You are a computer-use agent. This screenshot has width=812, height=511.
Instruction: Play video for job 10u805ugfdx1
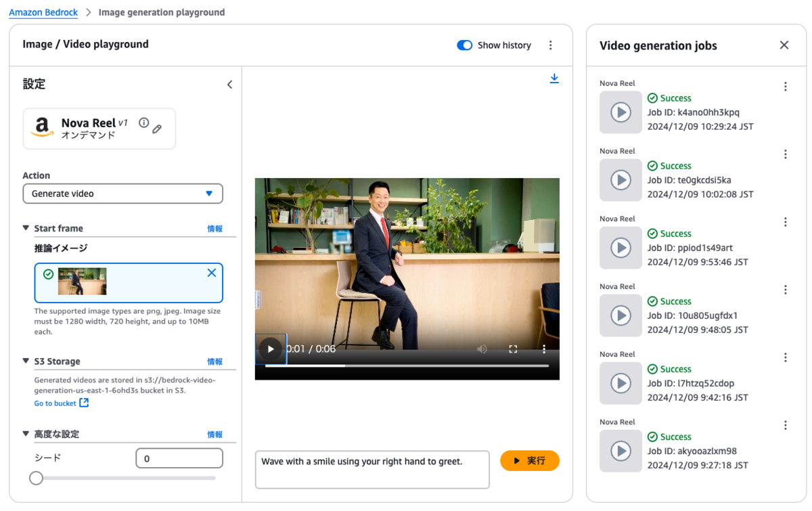coord(621,315)
